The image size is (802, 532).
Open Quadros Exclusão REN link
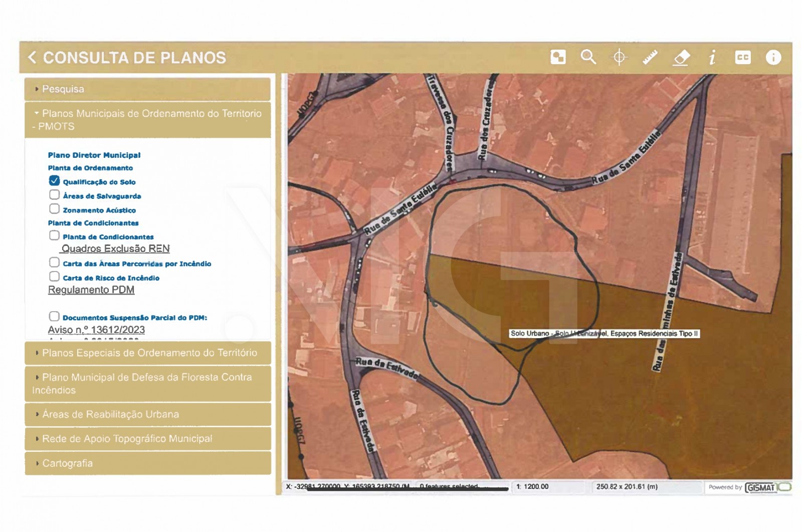(115, 249)
